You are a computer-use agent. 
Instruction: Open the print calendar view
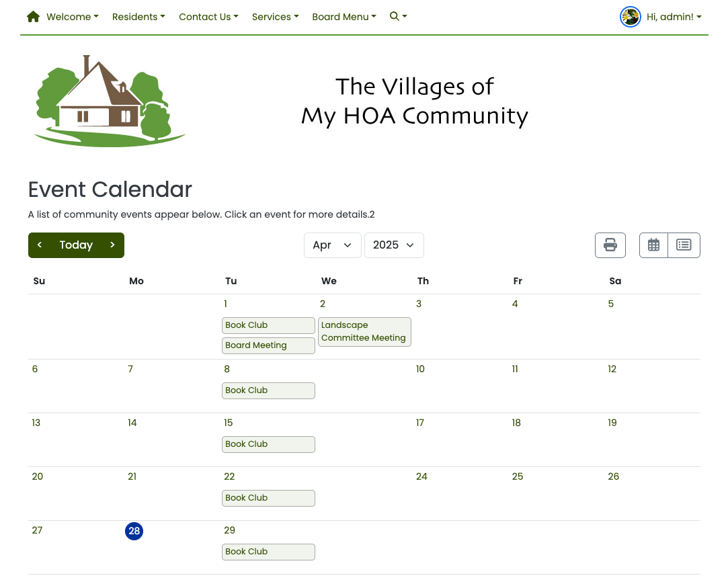pyautogui.click(x=610, y=245)
